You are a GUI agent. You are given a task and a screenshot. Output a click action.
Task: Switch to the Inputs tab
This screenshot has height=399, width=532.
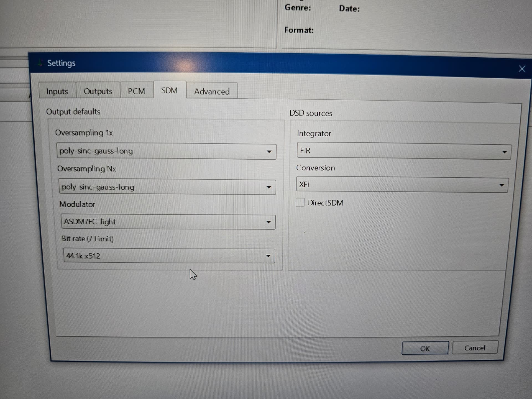point(57,91)
